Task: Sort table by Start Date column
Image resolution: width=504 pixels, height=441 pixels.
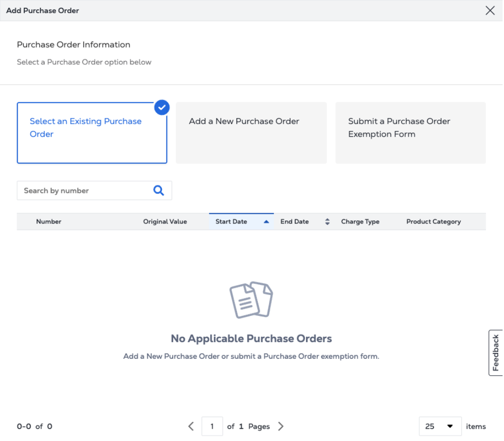Action: [232, 221]
